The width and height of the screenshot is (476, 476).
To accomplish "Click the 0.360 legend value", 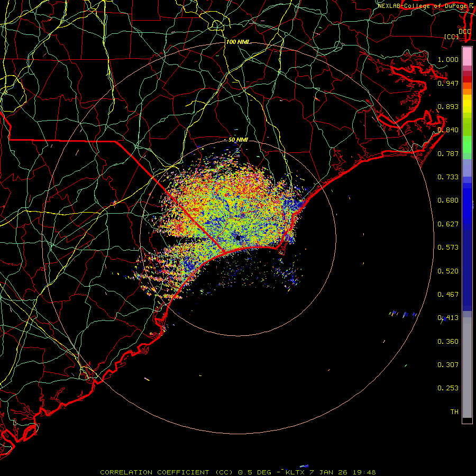I will coord(448,342).
